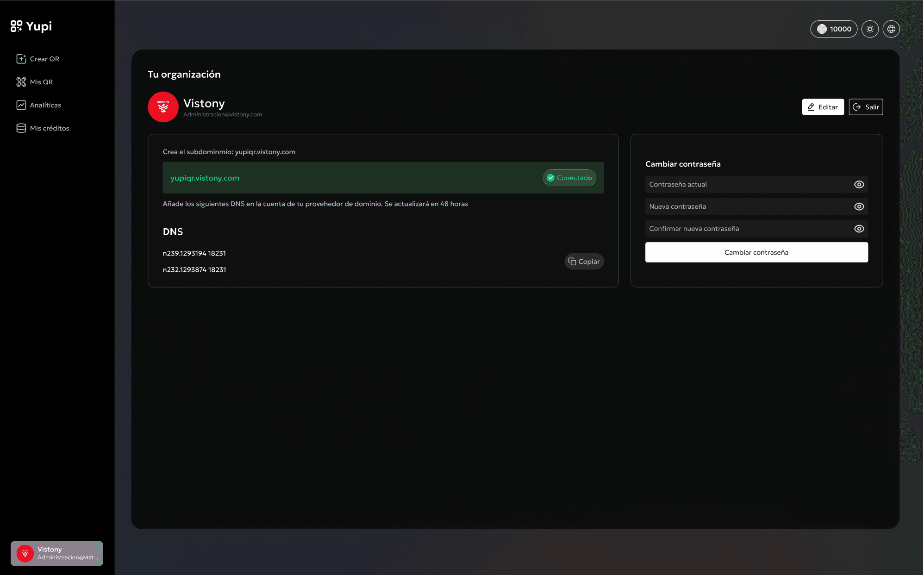Select DNS entry n239.1293194 18231
The width and height of the screenshot is (924, 575).
194,253
